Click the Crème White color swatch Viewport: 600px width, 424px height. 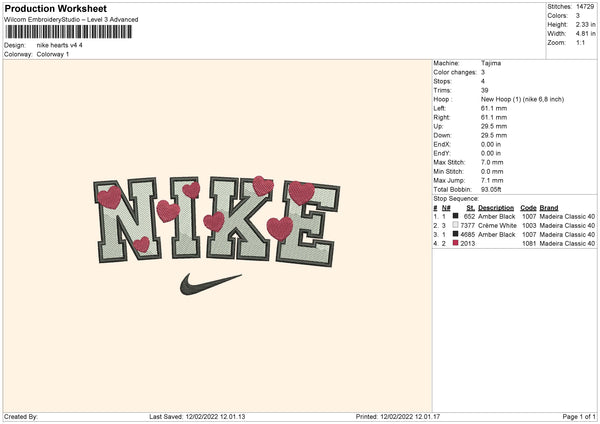455,225
